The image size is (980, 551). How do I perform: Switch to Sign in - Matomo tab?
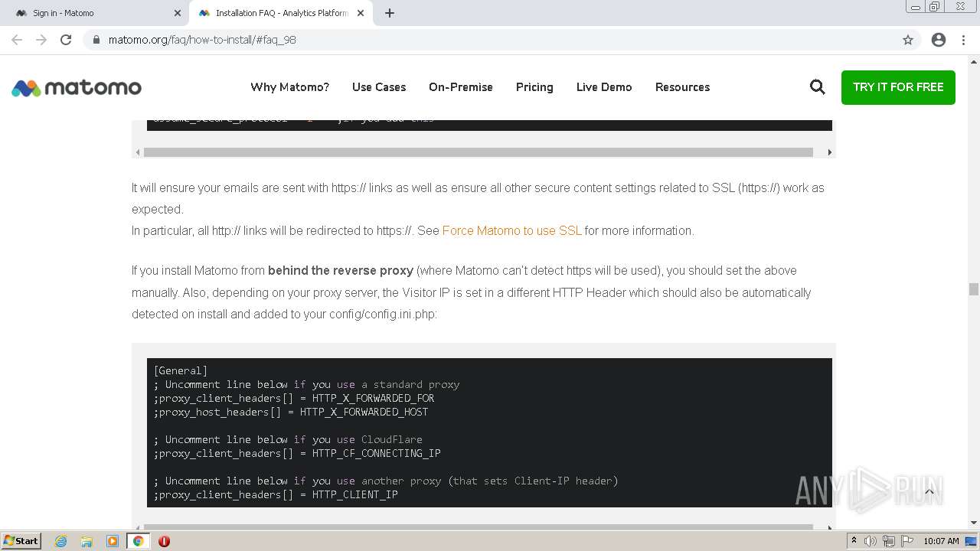(x=98, y=13)
